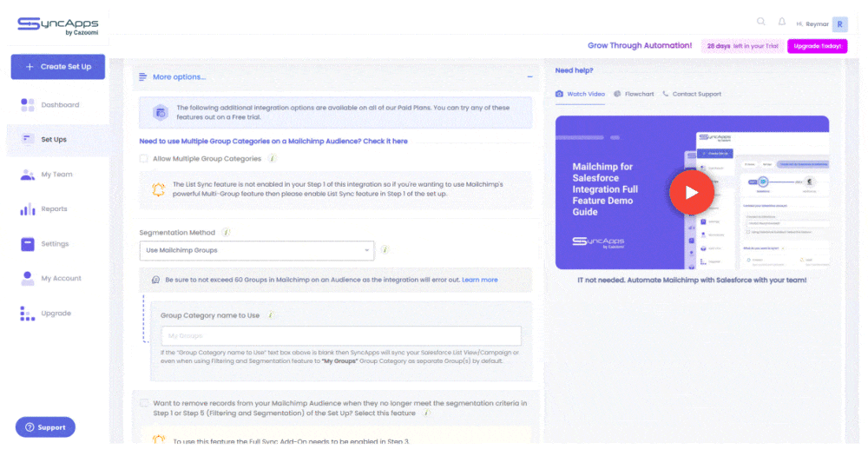Click the search magnifier icon
The height and width of the screenshot is (456, 868).
[x=761, y=23]
